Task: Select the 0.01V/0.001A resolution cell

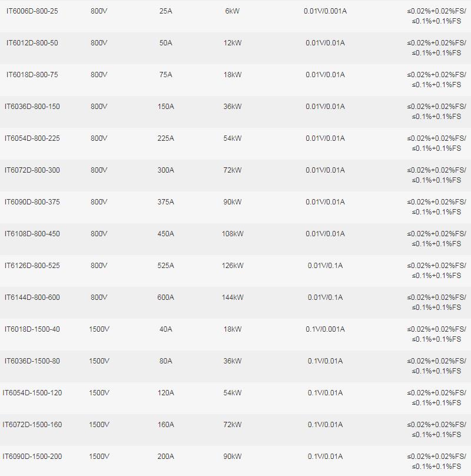Action: point(325,11)
